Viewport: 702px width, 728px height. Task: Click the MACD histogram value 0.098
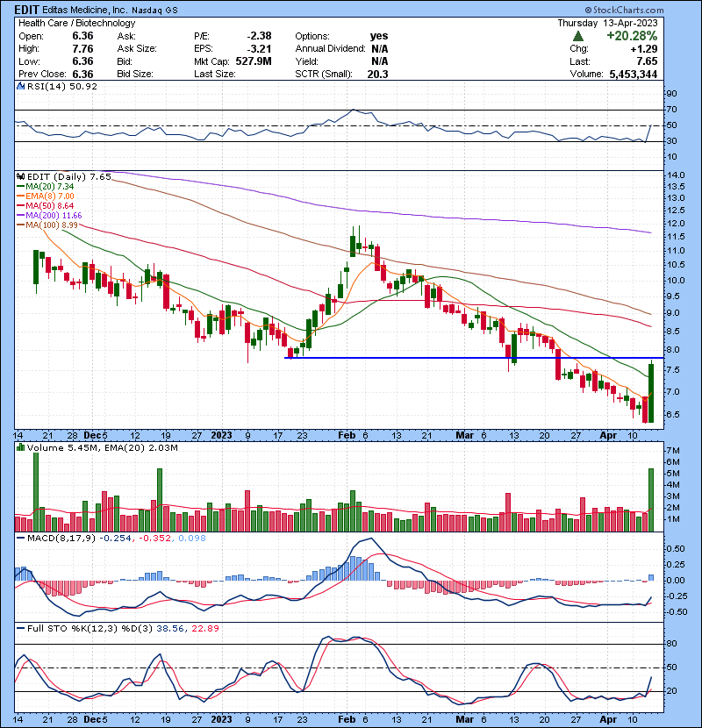(x=192, y=539)
